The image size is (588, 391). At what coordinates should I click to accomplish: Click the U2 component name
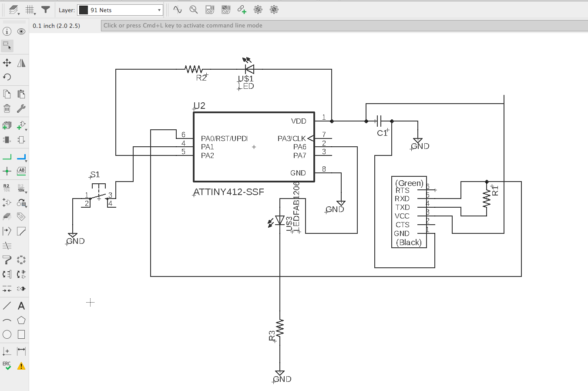pos(199,106)
